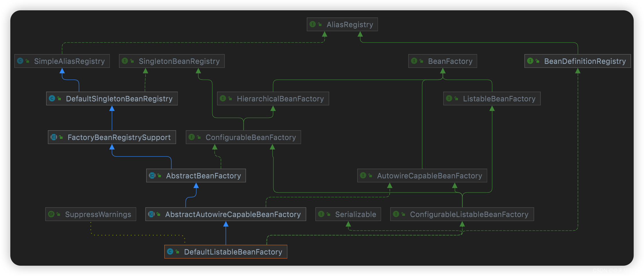Click the ConfigurableListableBeanFactory interface icon
The image size is (644, 276).
coord(396,214)
